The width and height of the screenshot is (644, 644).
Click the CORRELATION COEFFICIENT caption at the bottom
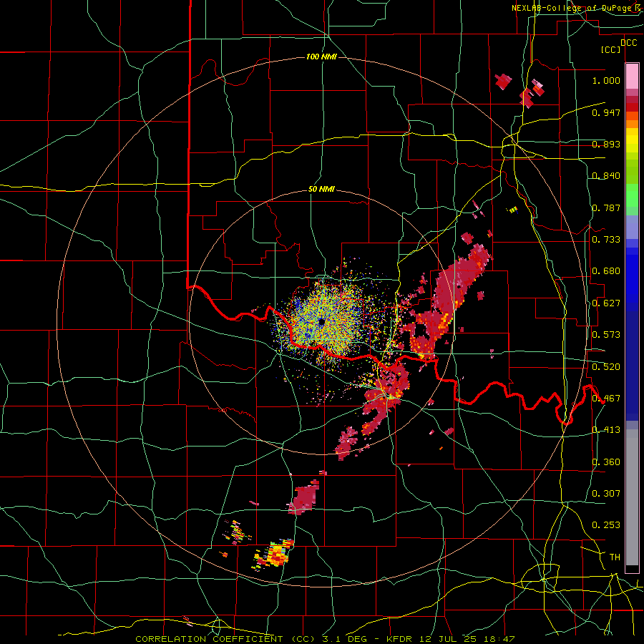point(325,639)
